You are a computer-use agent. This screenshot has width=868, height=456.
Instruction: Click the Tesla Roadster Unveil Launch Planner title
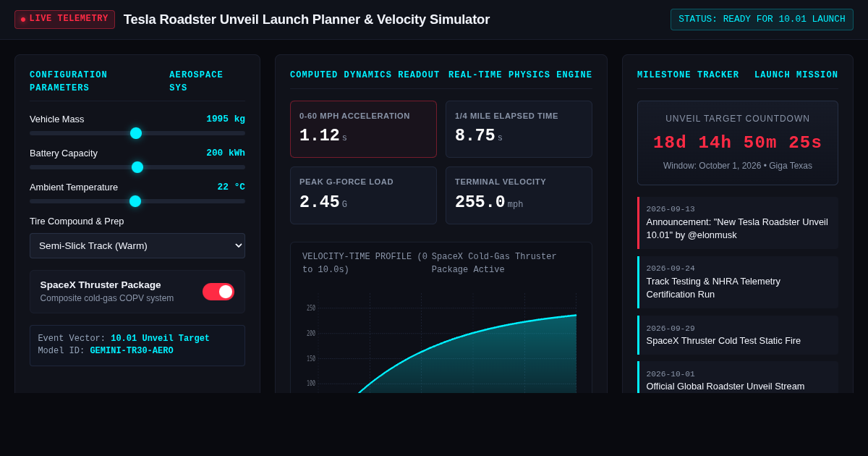(x=307, y=20)
